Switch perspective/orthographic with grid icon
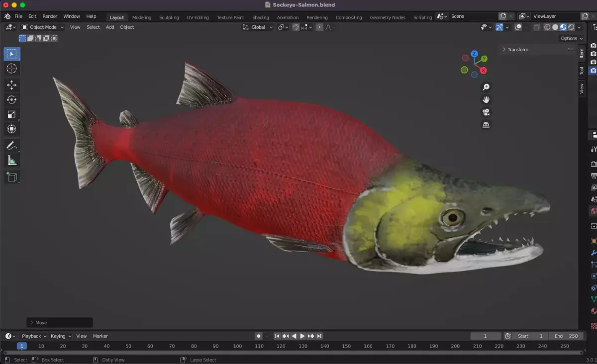Screen dimensions: 597x364 486,125
